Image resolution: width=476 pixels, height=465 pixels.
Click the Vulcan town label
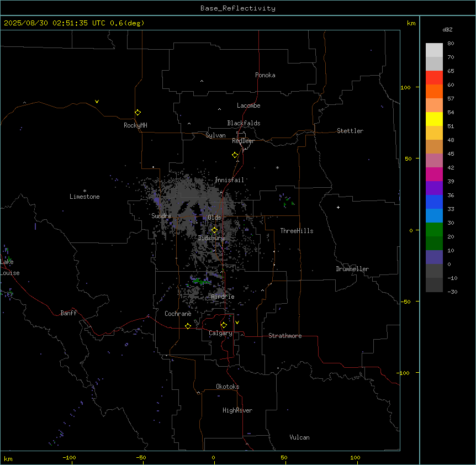click(300, 437)
